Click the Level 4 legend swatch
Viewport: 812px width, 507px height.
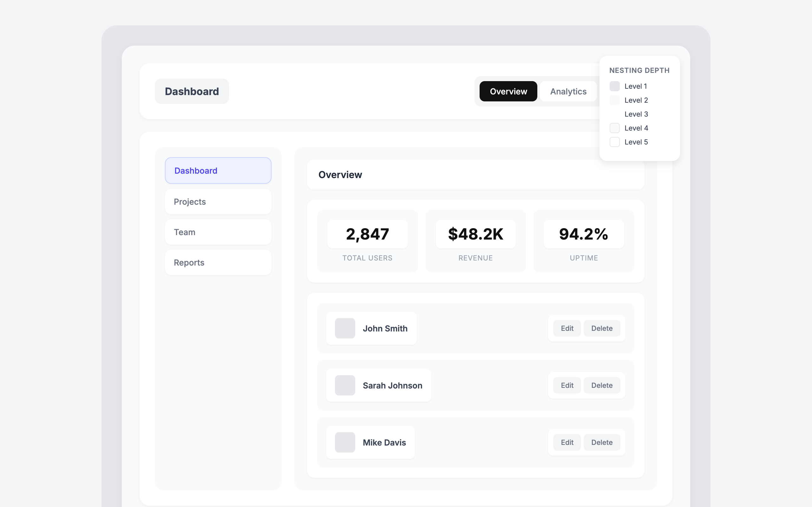point(614,128)
